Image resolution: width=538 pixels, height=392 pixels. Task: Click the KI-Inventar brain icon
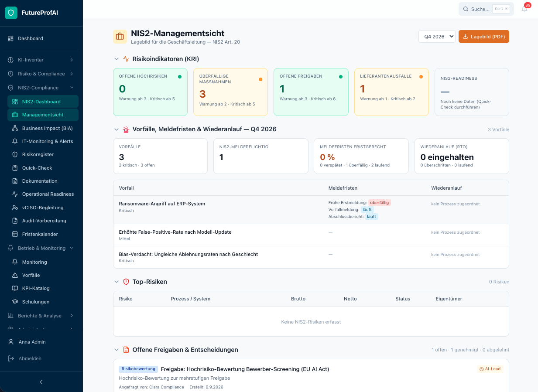pyautogui.click(x=10, y=60)
